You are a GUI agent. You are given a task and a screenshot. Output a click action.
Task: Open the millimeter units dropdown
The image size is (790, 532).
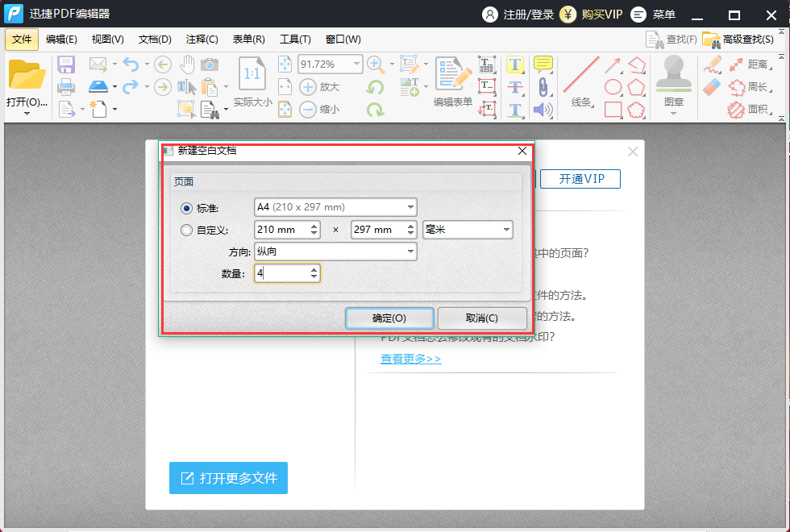(468, 230)
